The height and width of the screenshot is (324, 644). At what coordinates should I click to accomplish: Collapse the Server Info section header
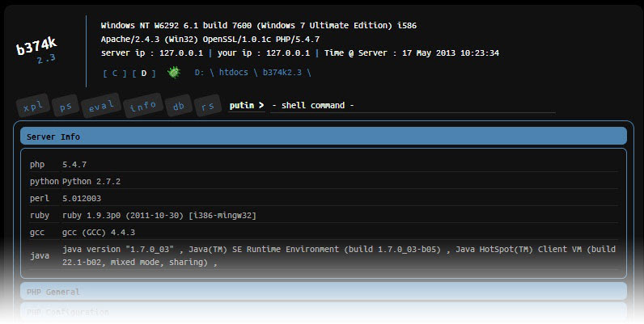point(324,137)
